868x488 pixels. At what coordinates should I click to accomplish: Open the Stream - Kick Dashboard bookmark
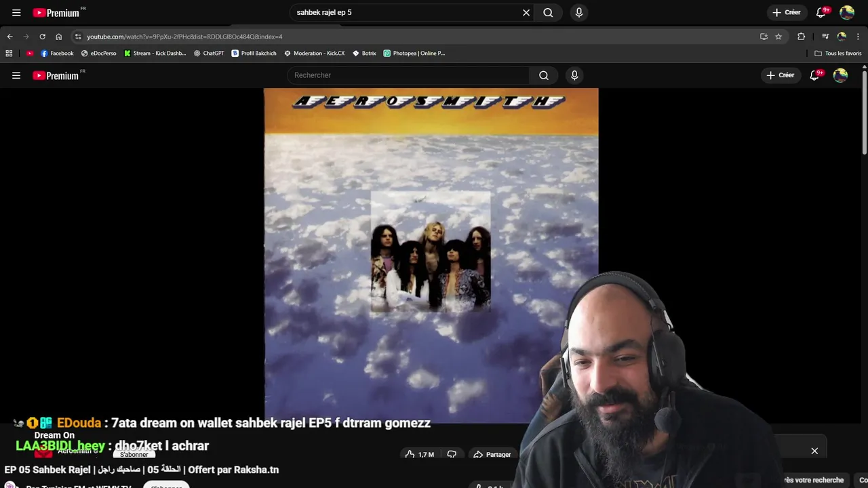pyautogui.click(x=155, y=53)
